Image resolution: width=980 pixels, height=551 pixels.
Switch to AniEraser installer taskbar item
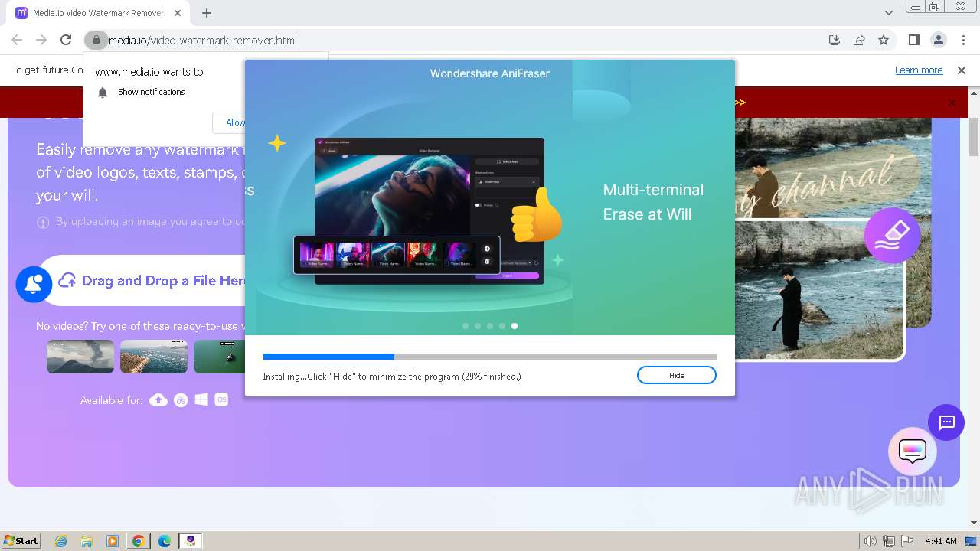pyautogui.click(x=191, y=541)
